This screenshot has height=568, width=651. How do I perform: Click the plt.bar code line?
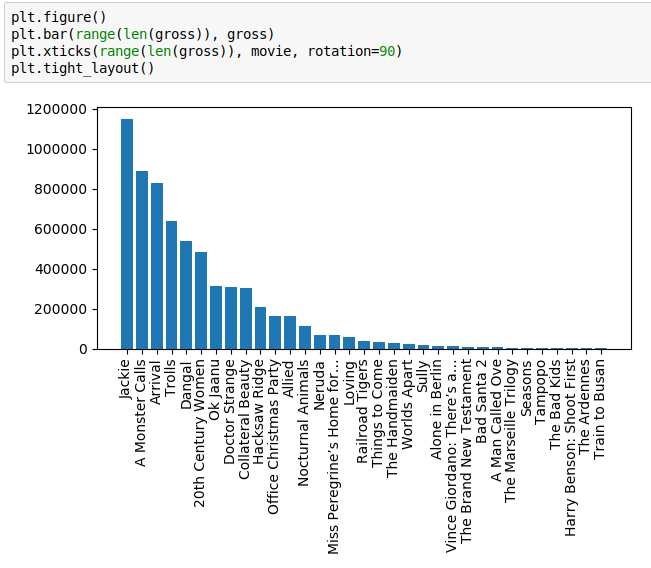142,34
